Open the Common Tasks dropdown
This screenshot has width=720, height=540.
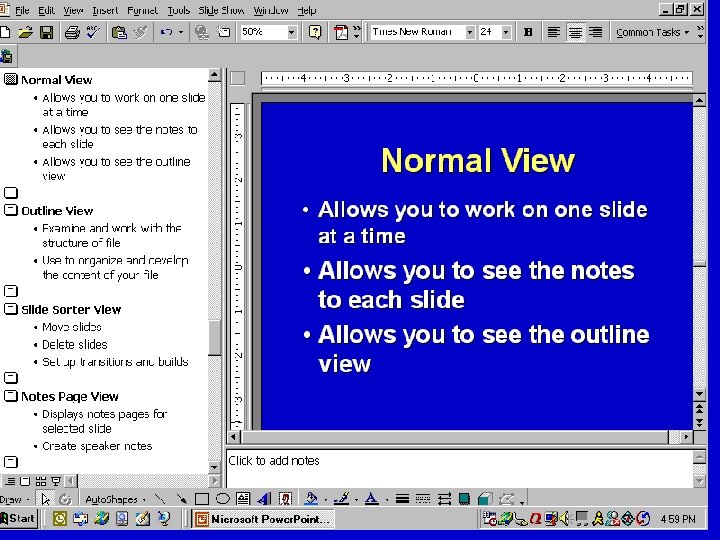(652, 32)
